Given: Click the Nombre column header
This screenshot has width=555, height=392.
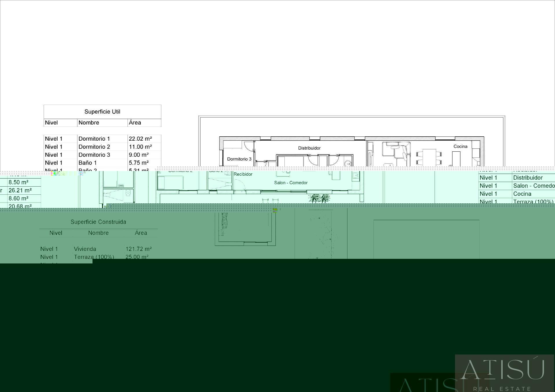Looking at the screenshot, I should pyautogui.click(x=89, y=122).
